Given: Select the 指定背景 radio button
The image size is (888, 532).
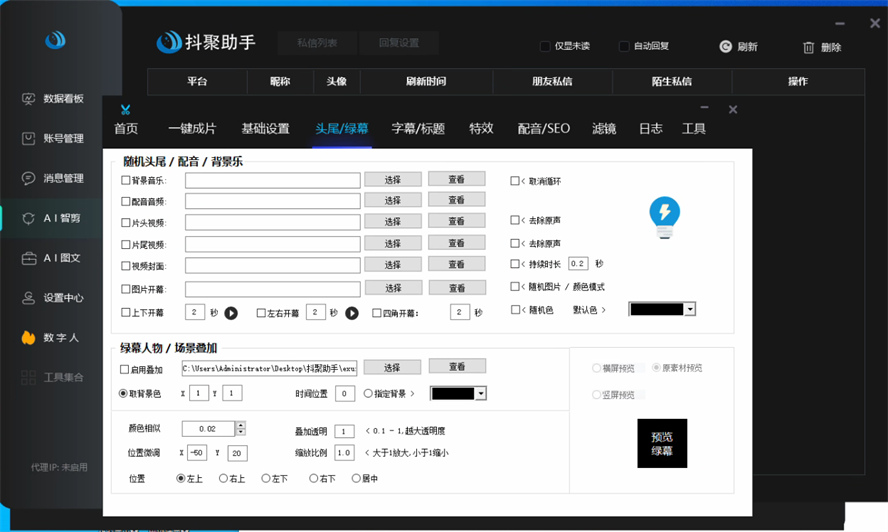Looking at the screenshot, I should pos(368,393).
